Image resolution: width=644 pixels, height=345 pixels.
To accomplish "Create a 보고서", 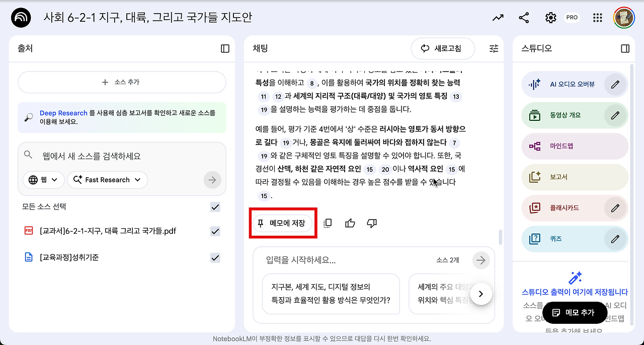I will [575, 177].
